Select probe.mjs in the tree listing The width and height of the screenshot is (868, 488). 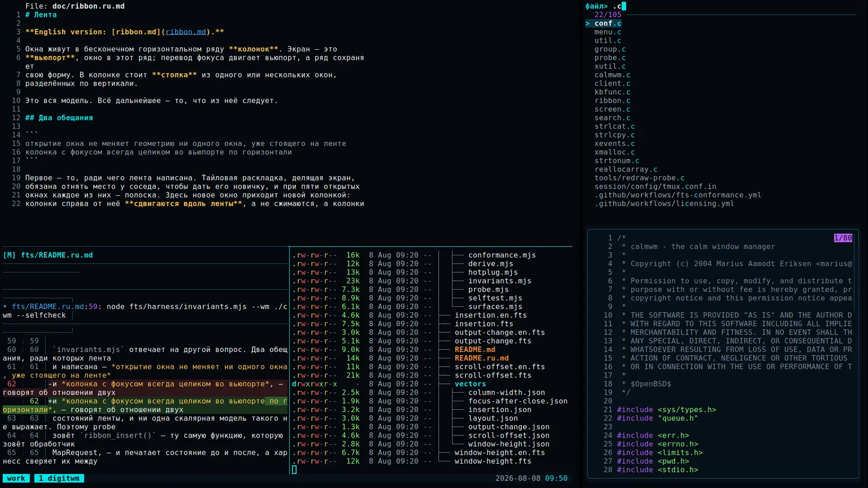click(488, 290)
